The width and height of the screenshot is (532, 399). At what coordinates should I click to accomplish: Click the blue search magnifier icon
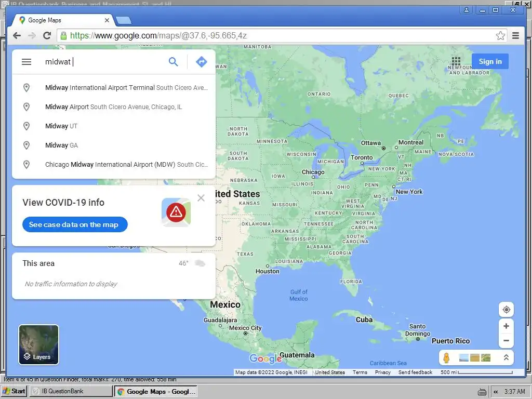pyautogui.click(x=174, y=62)
